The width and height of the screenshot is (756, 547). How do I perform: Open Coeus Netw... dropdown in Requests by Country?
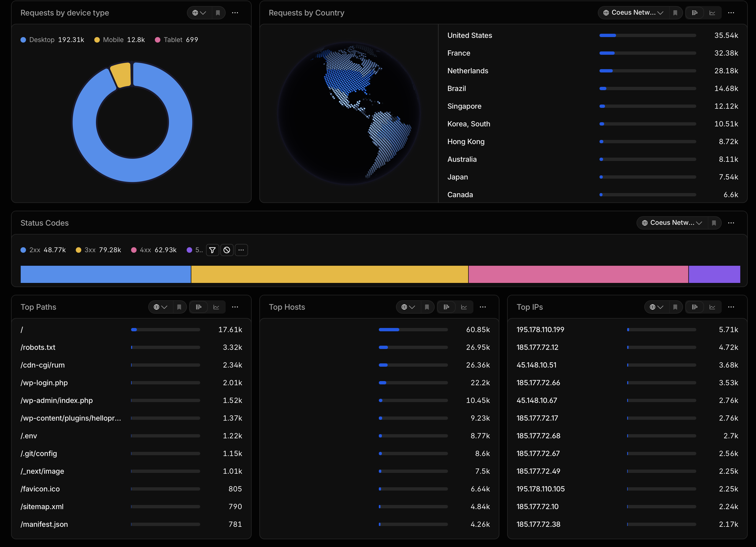pos(633,13)
